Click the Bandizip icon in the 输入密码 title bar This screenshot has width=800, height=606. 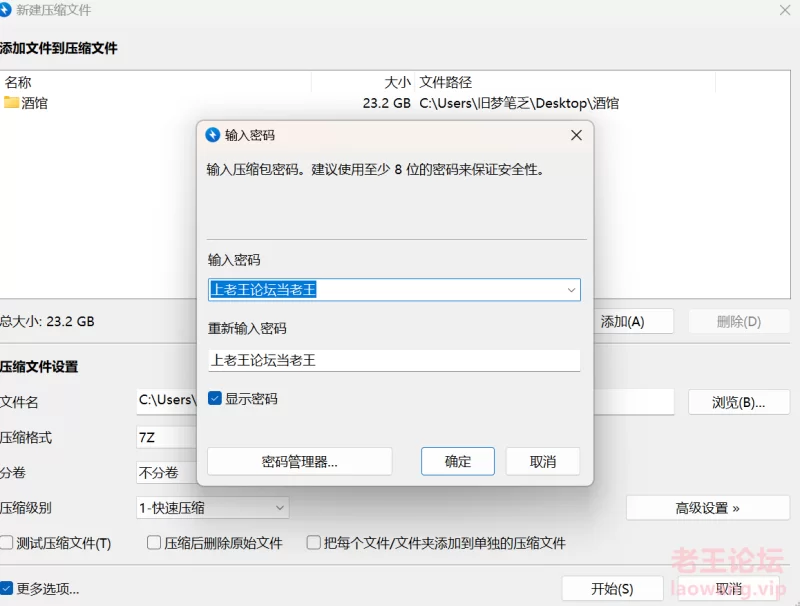click(x=212, y=135)
